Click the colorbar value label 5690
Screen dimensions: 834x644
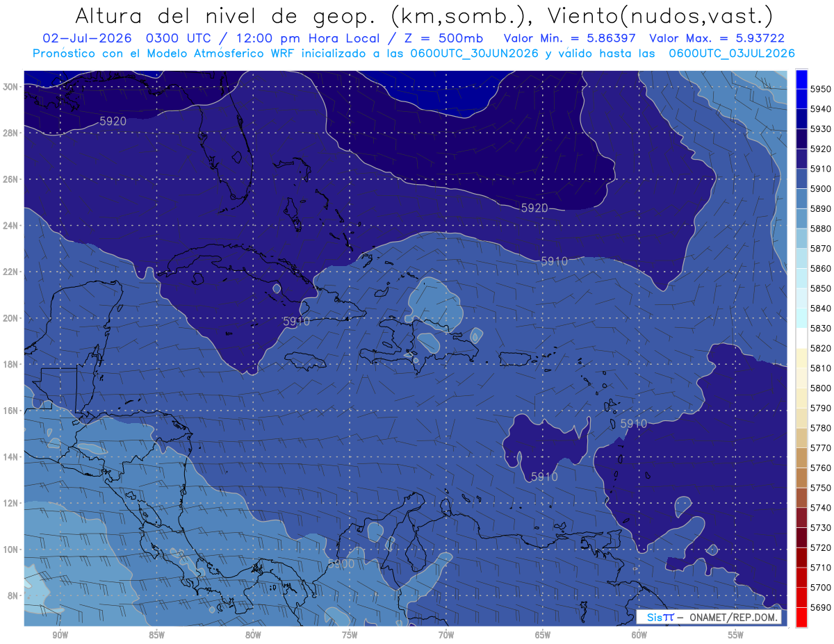click(x=820, y=607)
